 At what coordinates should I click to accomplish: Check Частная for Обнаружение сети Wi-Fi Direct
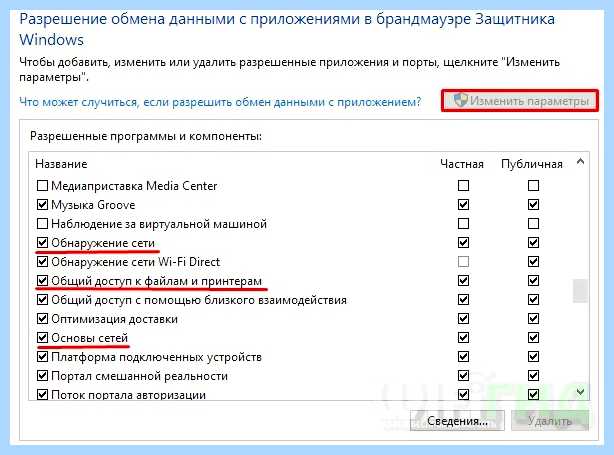point(463,262)
